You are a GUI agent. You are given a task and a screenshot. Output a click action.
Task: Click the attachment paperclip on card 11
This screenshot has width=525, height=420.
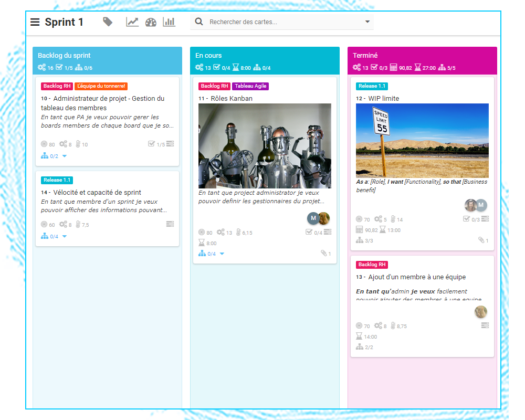[324, 253]
